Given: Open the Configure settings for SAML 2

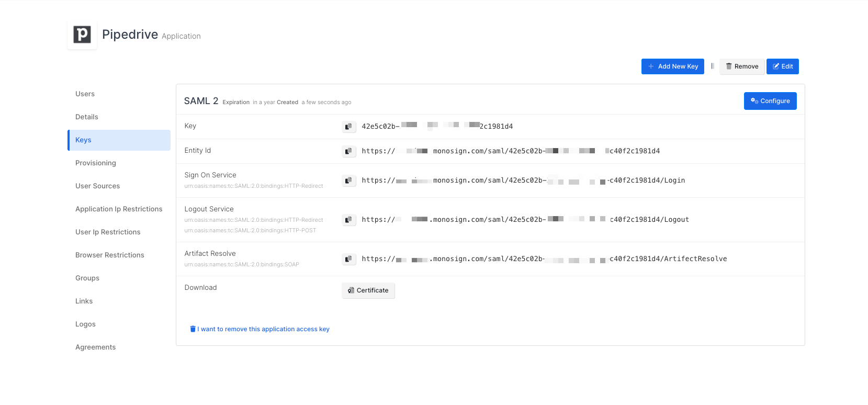Looking at the screenshot, I should pyautogui.click(x=770, y=101).
